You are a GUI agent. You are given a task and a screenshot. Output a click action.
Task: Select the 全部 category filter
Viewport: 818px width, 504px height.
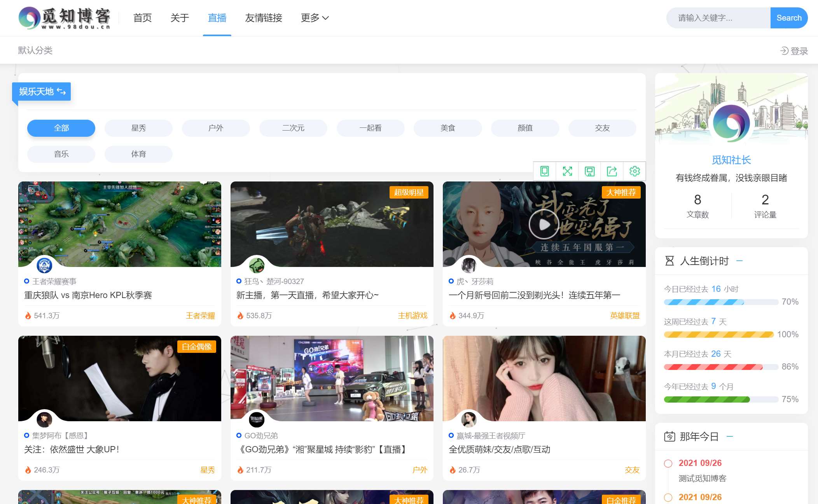click(61, 128)
